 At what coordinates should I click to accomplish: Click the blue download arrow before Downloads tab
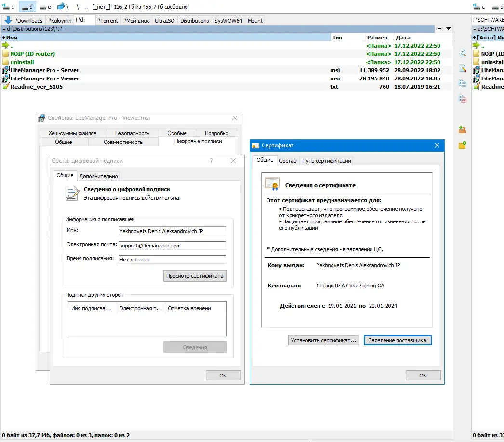pyautogui.click(x=8, y=20)
